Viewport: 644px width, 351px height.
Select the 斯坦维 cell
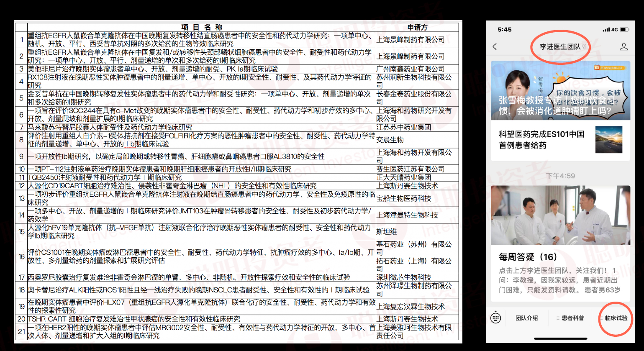pos(417,232)
